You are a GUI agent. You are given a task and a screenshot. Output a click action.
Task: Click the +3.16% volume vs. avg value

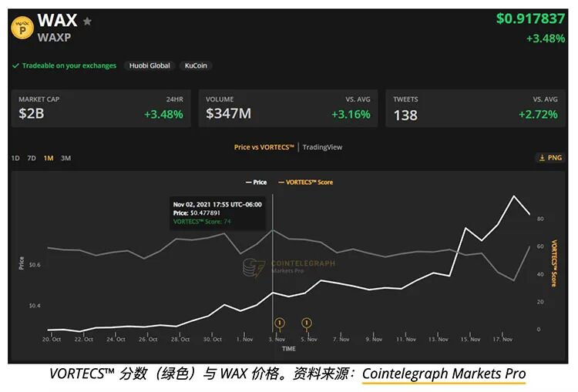point(351,114)
